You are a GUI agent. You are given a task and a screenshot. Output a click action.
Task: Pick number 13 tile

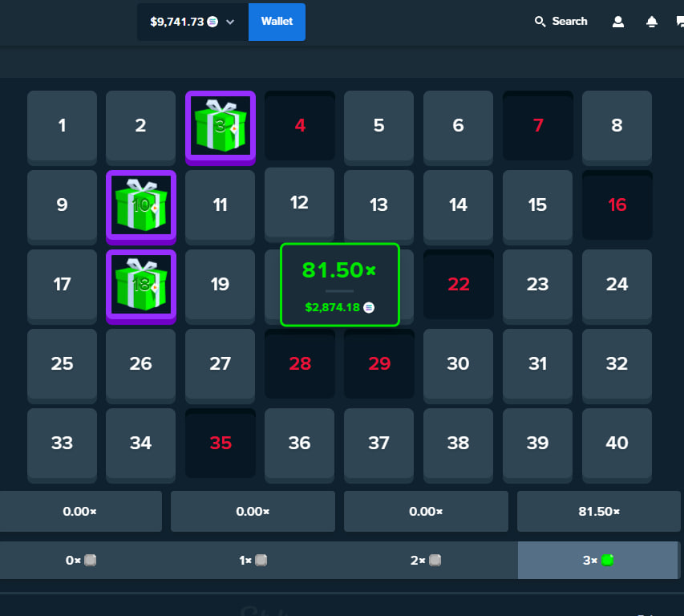[x=378, y=205]
